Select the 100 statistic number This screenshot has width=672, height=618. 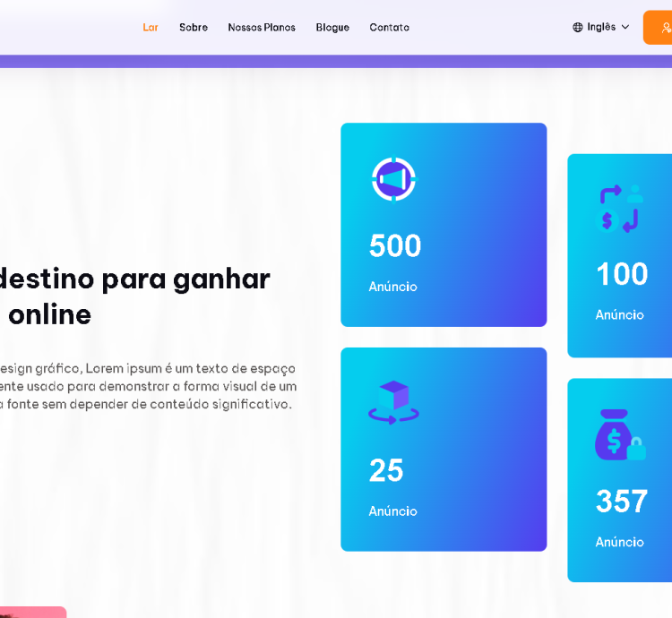pos(622,274)
